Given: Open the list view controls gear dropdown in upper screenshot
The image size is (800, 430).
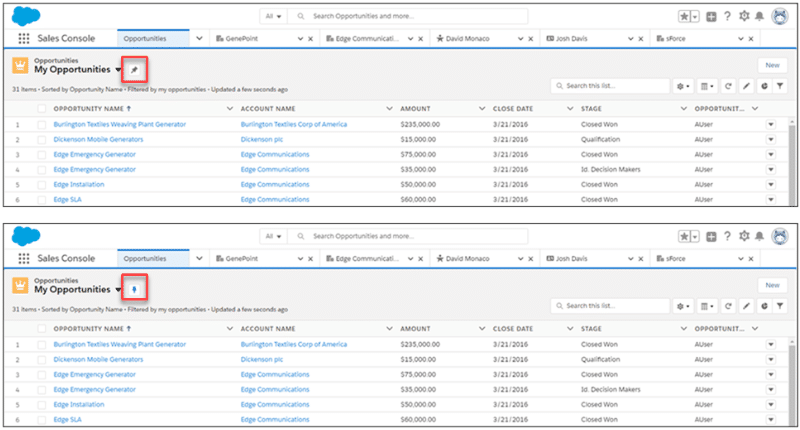Looking at the screenshot, I should pyautogui.click(x=683, y=86).
